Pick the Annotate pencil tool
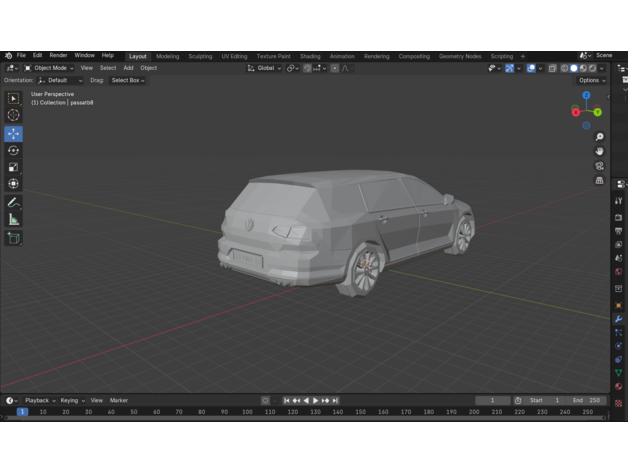Viewport: 628px width, 472px height. tap(13, 202)
